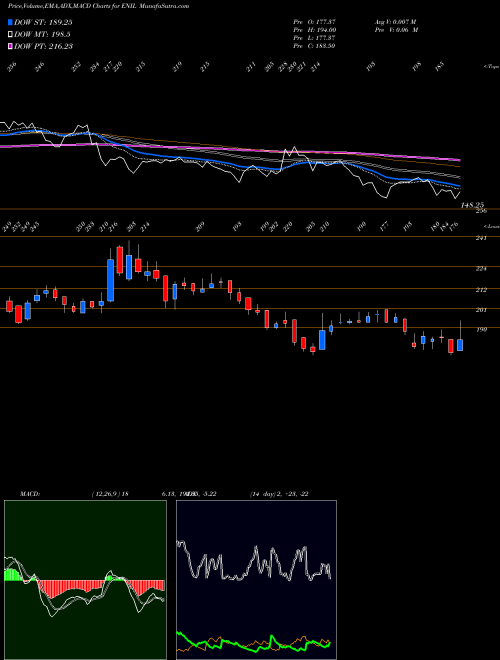
Task: Click the tallest blue candlestick near 216
Action: point(111,280)
